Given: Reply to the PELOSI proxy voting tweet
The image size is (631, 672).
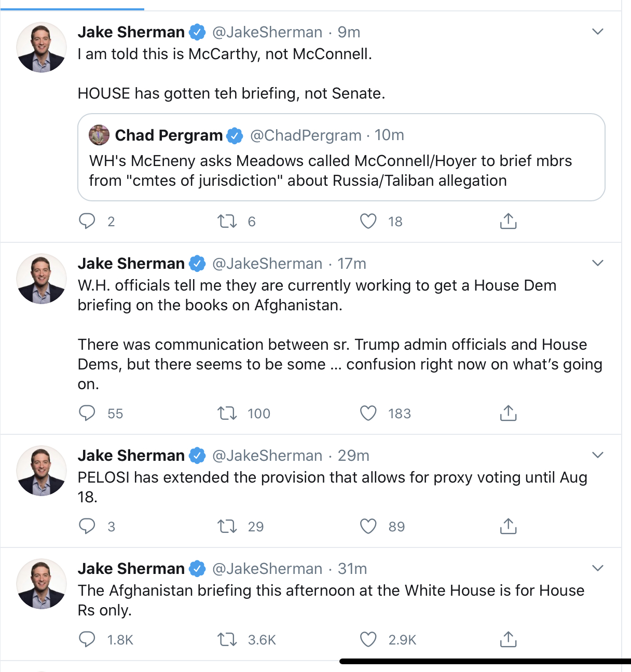Looking at the screenshot, I should (x=87, y=527).
